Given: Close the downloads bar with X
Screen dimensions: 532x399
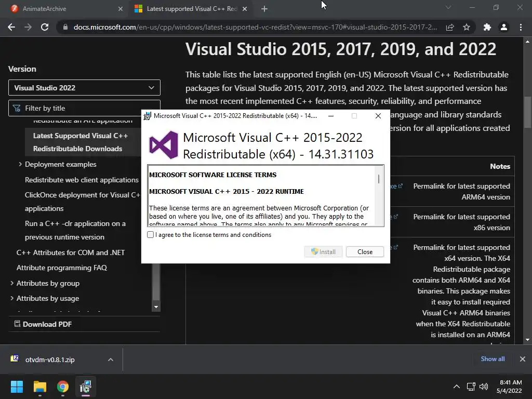Looking at the screenshot, I should [x=523, y=358].
